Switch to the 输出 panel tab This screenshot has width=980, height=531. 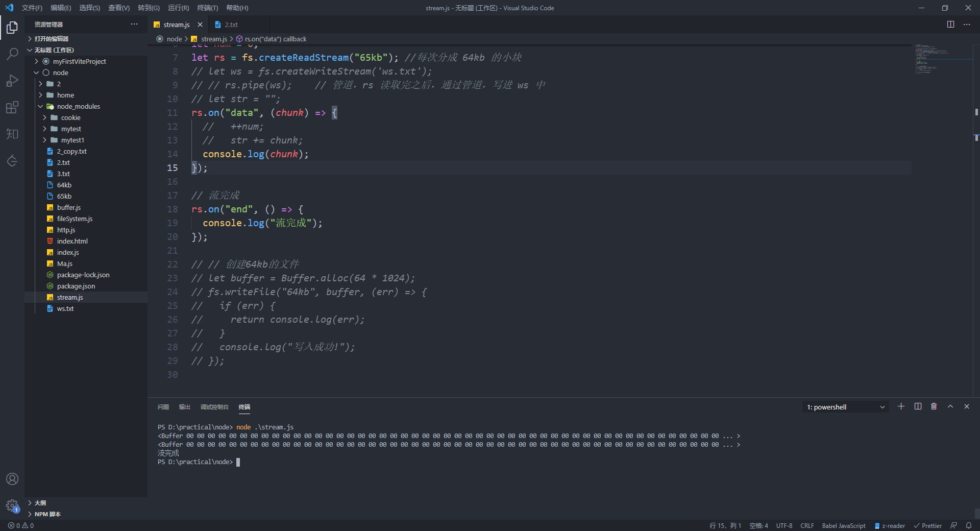(185, 407)
